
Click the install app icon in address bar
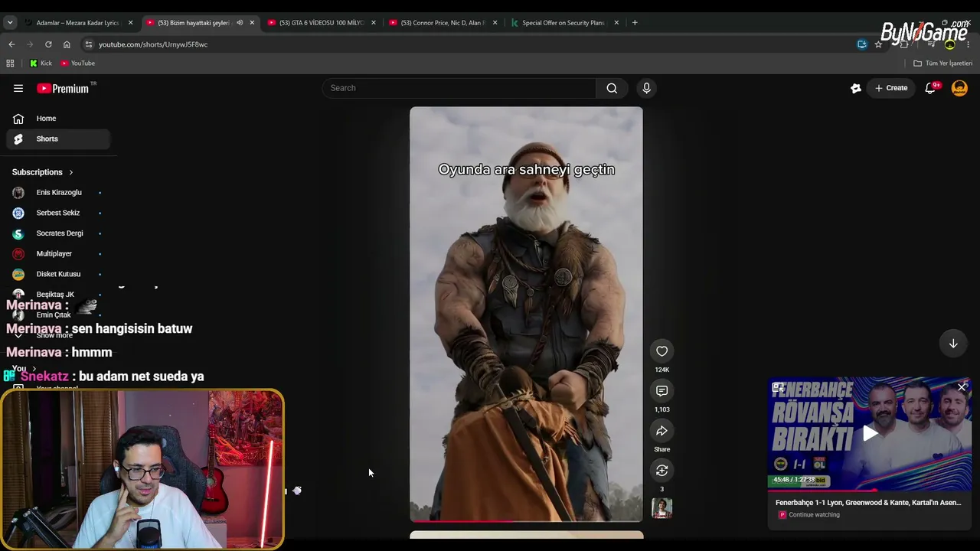[862, 44]
